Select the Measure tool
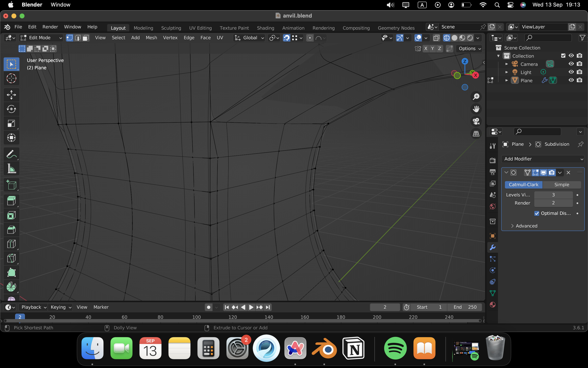 (11, 168)
